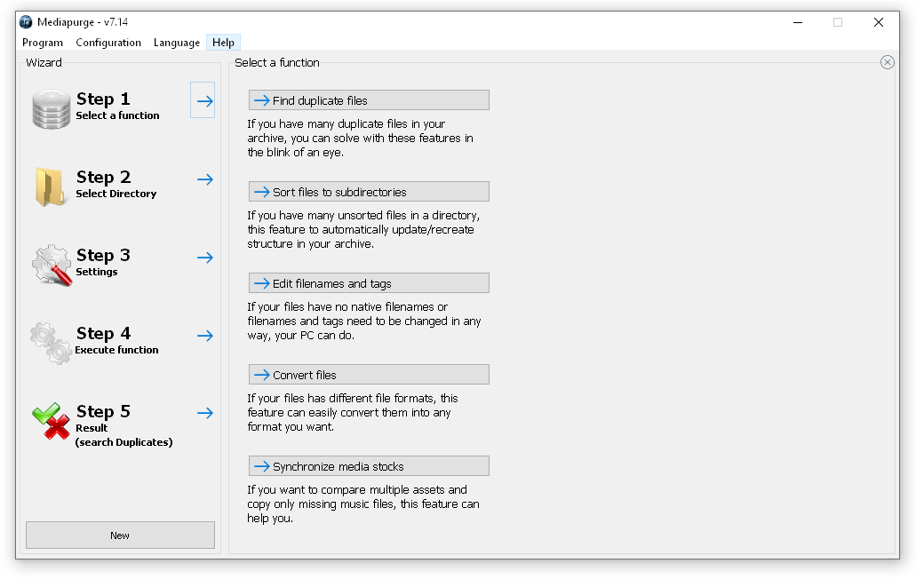Image resolution: width=924 pixels, height=579 pixels.
Task: Click the blue arrow next to Step 3
Action: click(205, 258)
